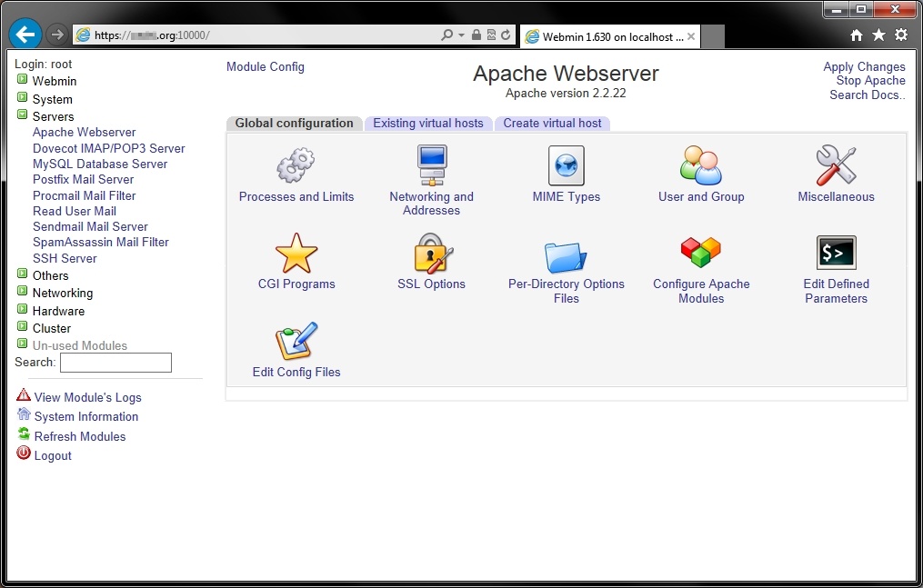Expand the System category in sidebar
This screenshot has width=923, height=588.
tap(23, 98)
